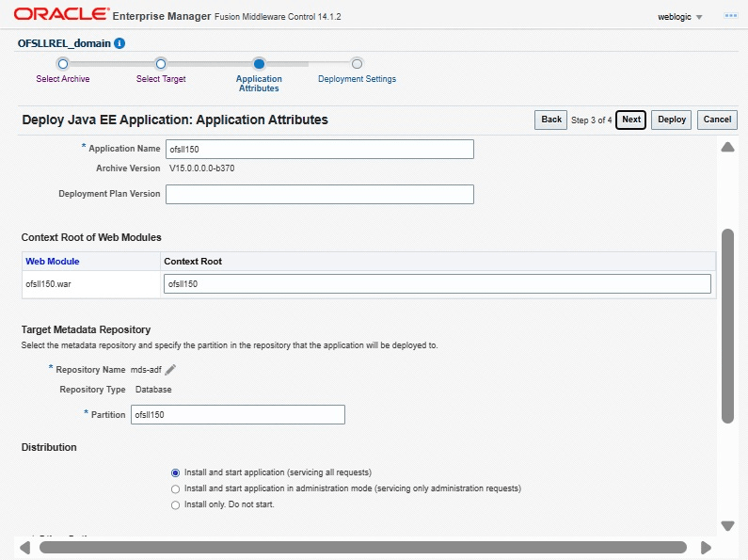Click the scroll right arrow on the horizontal scrollbar

tap(706, 548)
